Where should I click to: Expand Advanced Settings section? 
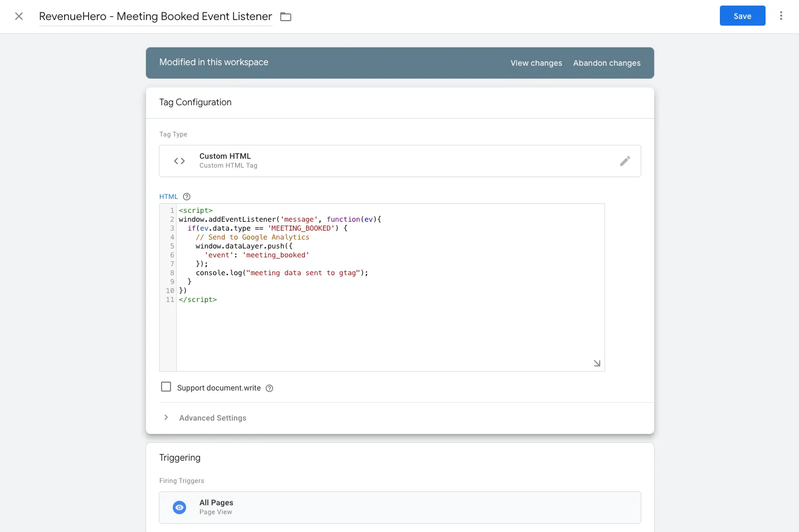coord(212,418)
